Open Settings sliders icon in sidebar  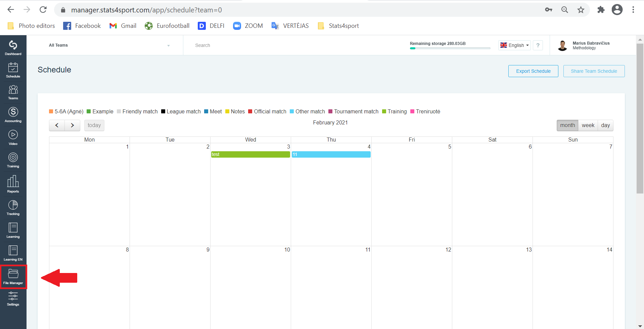pos(13,298)
